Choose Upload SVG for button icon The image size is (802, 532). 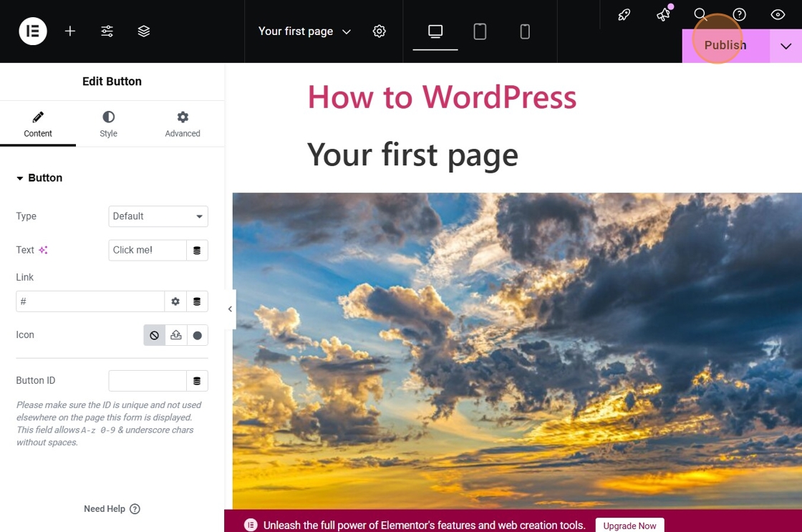176,336
